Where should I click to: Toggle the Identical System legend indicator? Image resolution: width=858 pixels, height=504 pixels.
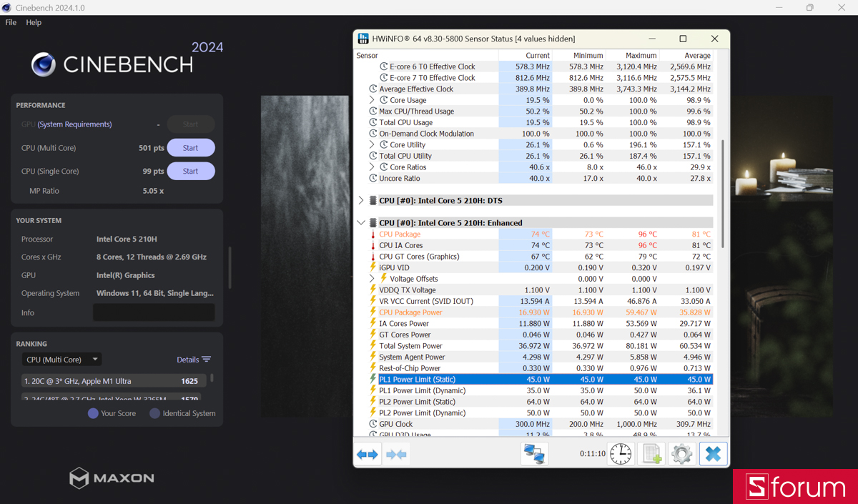point(153,412)
